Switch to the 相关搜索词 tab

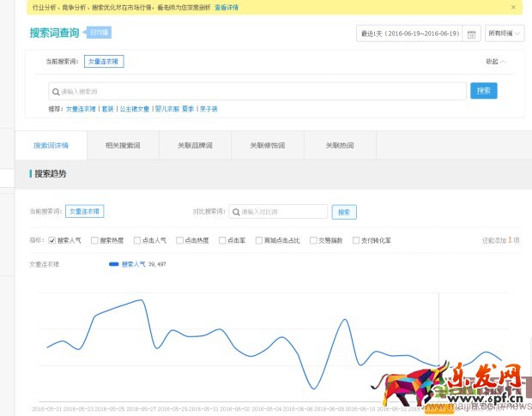(x=123, y=146)
